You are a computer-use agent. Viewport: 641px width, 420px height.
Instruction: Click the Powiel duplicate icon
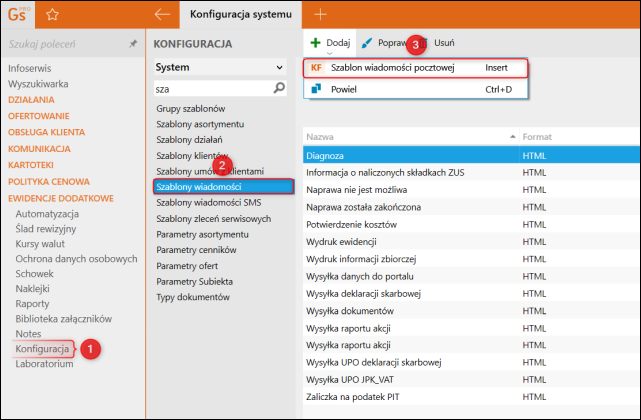pos(316,89)
